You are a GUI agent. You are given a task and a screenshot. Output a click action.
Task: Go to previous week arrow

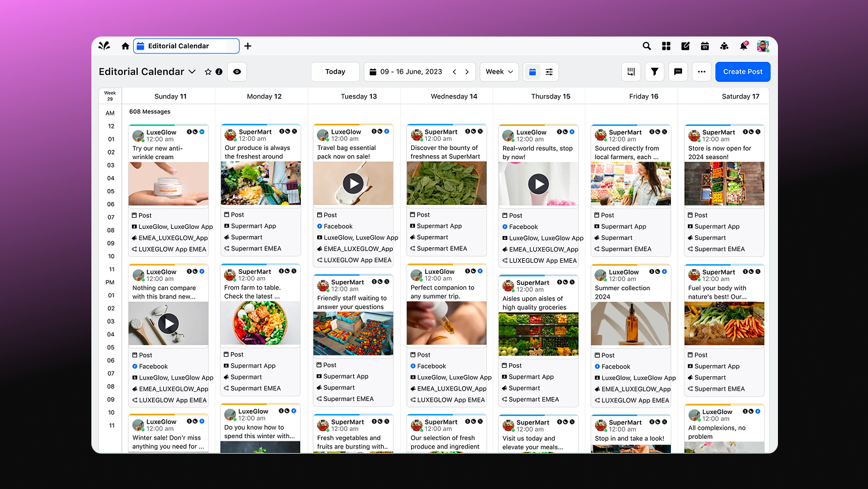455,72
